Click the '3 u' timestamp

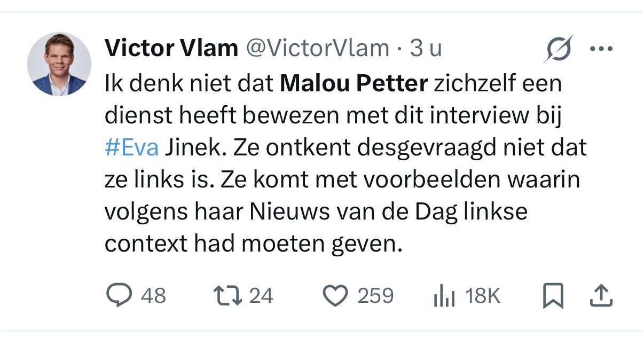tap(426, 49)
